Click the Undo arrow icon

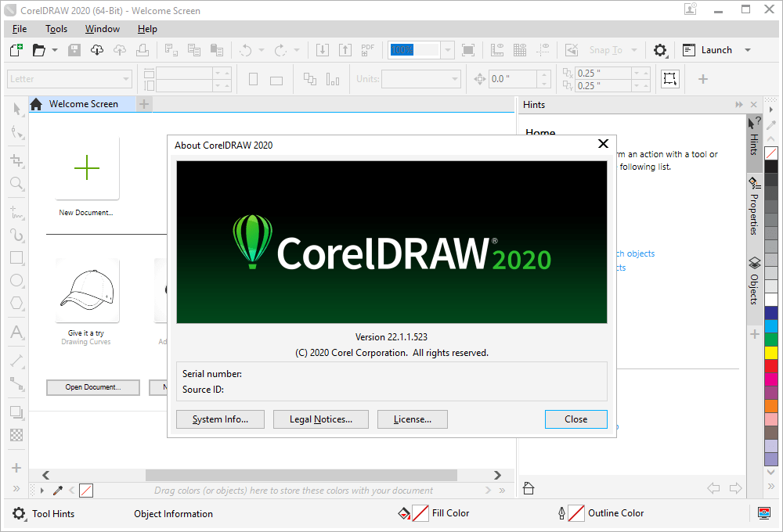point(245,50)
